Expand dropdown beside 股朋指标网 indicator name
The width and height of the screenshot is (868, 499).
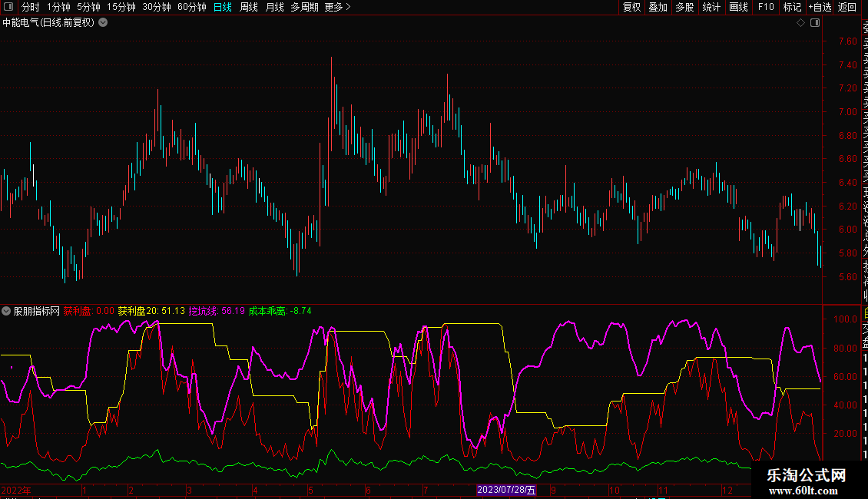(7, 311)
